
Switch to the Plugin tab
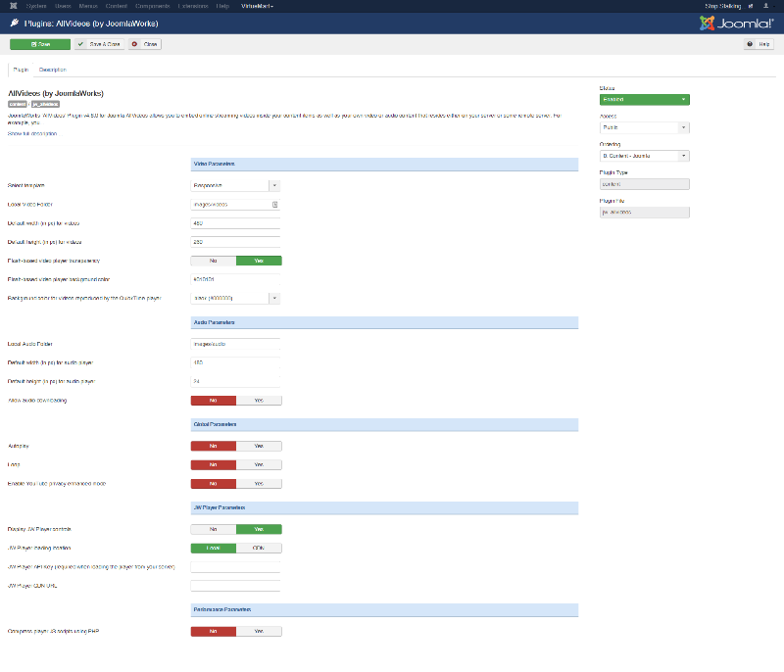tap(21, 70)
